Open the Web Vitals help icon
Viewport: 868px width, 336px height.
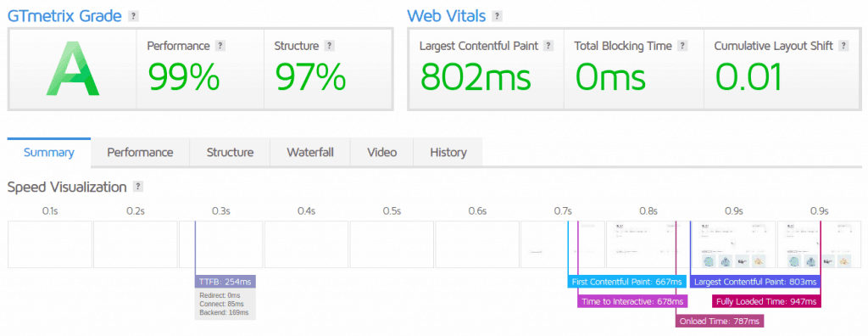click(497, 16)
